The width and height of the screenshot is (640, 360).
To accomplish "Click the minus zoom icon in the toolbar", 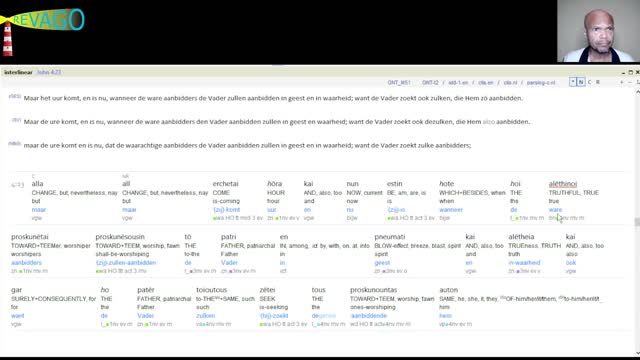I will click(629, 82).
